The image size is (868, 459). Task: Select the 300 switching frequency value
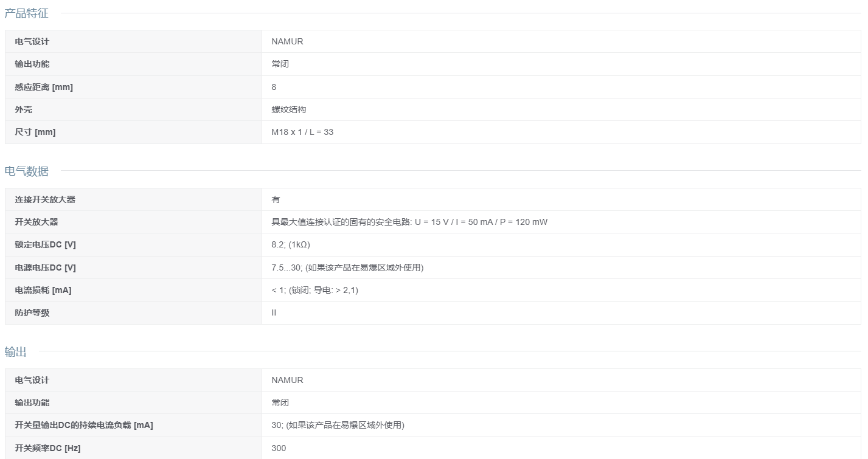click(x=279, y=448)
